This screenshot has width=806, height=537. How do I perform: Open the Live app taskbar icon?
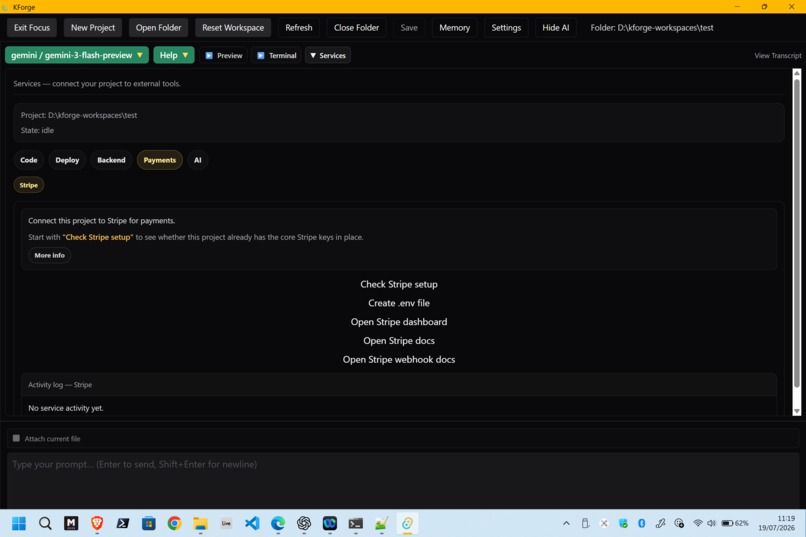pyautogui.click(x=226, y=523)
